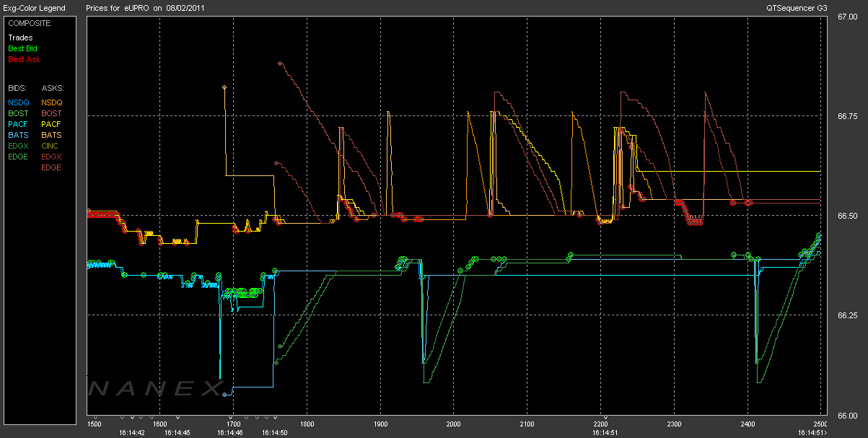The image size is (868, 438).
Task: Click the CINC label under ASKS
Action: point(51,146)
